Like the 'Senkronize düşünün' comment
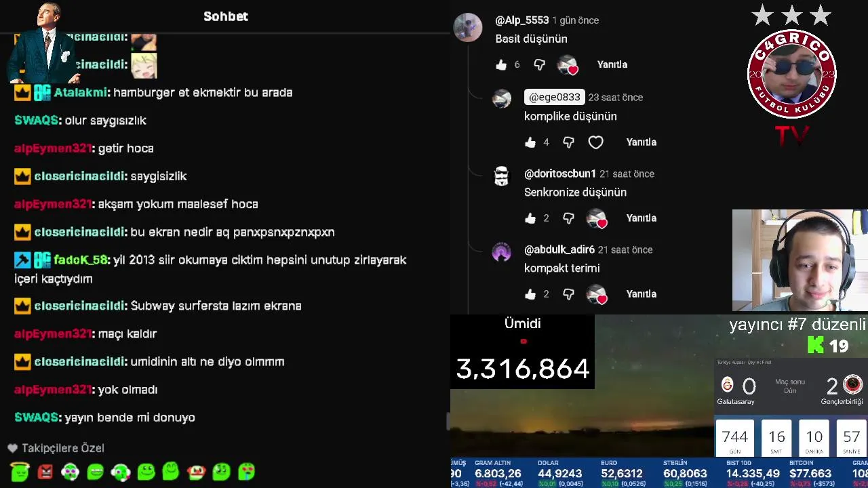The image size is (868, 488). (x=530, y=218)
